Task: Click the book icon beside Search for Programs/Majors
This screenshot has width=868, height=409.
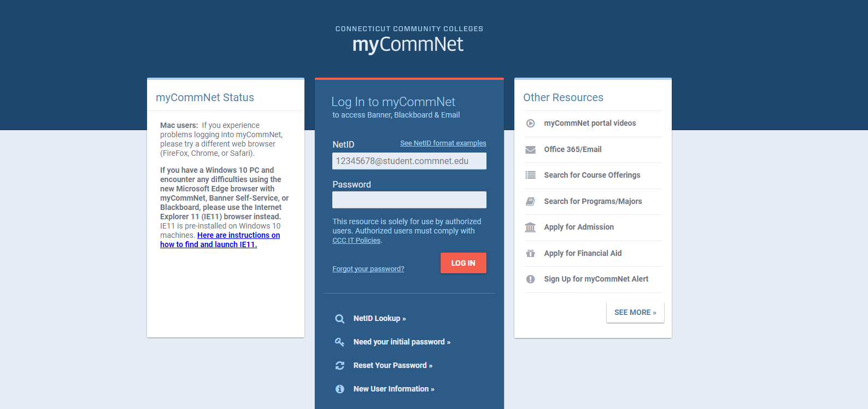Action: point(530,202)
